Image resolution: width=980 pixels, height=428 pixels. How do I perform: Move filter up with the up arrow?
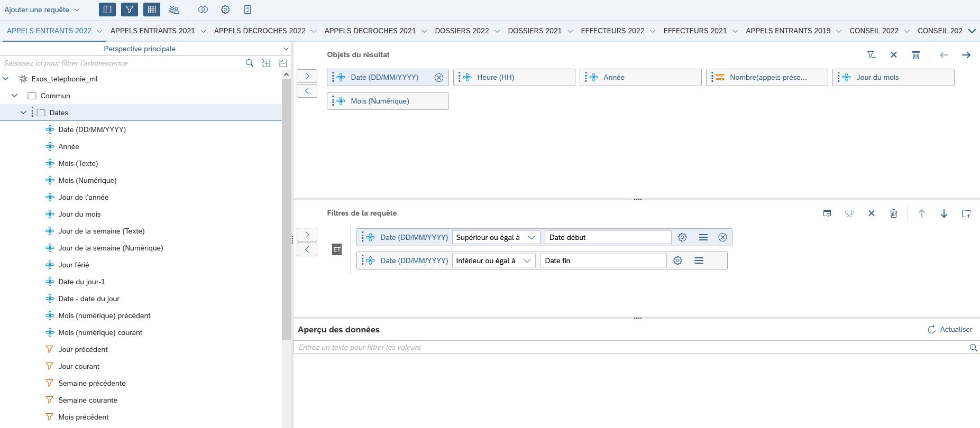click(922, 213)
